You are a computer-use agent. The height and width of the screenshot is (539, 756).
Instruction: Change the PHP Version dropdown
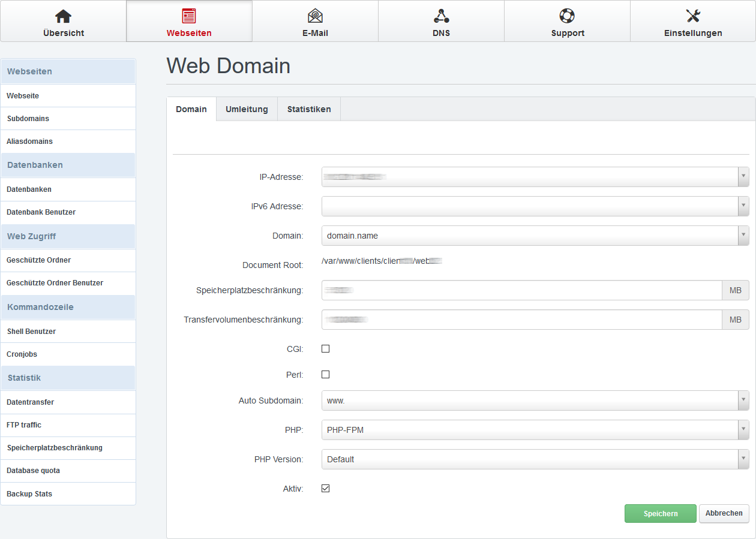743,459
